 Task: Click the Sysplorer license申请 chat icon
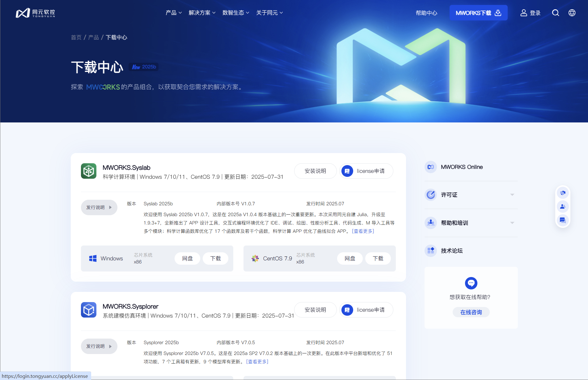(347, 310)
